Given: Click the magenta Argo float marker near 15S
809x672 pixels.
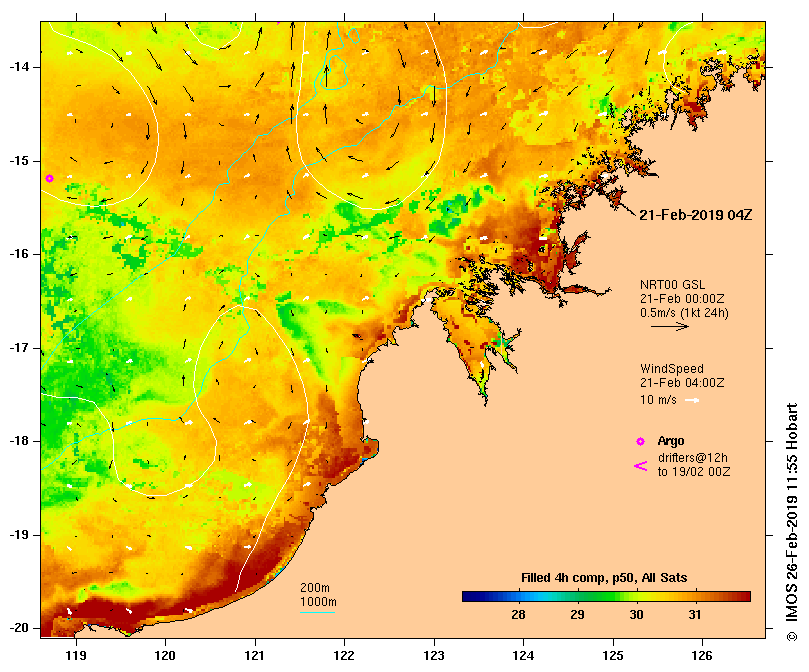Looking at the screenshot, I should (50, 179).
